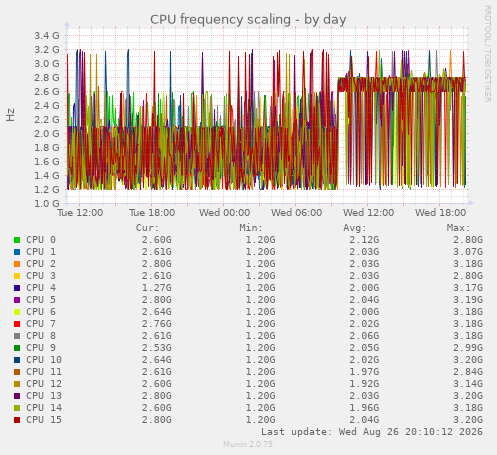The image size is (497, 455).
Task: Select the 'CPU 0' legend label
Action: [41, 240]
